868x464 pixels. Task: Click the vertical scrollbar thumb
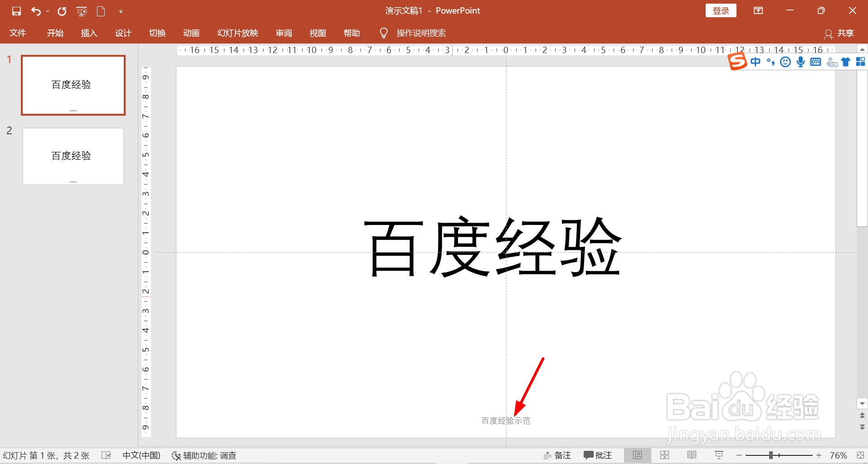[x=862, y=147]
